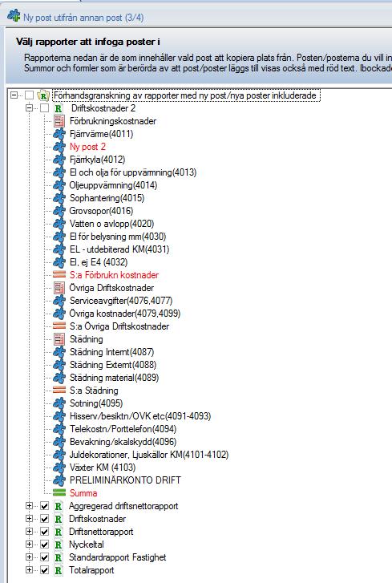This screenshot has width=392, height=583.
Task: Select the Standardrapport Fastighet report
Action: coord(117,557)
